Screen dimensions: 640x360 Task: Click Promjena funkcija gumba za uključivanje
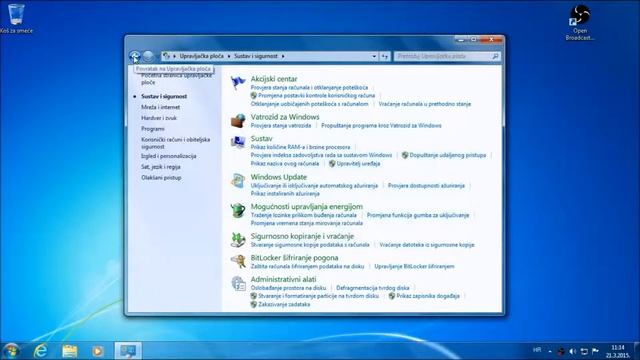(418, 215)
